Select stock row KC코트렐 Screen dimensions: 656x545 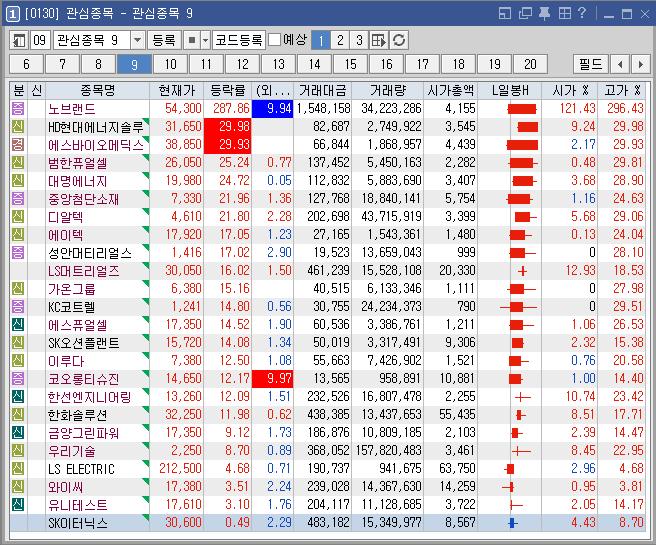pyautogui.click(x=328, y=307)
